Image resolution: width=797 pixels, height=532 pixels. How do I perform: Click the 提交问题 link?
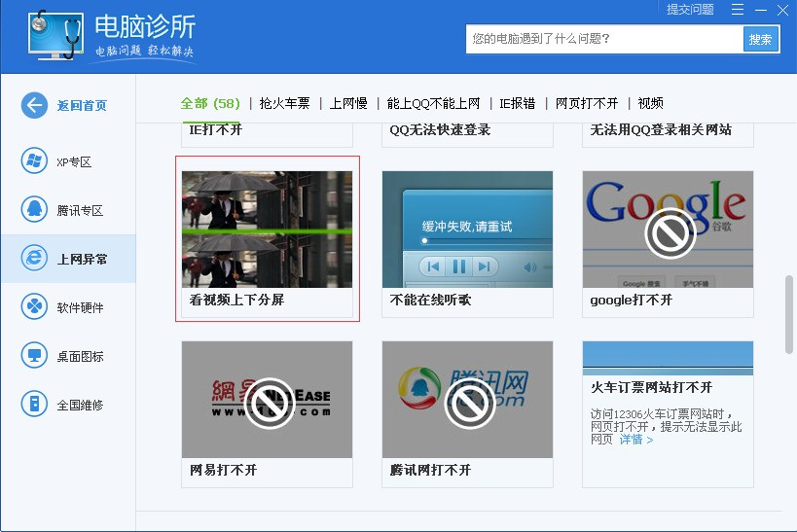[689, 10]
